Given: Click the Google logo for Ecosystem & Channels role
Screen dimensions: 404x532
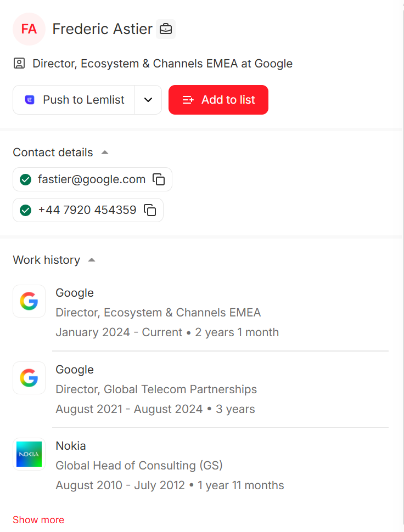Looking at the screenshot, I should (29, 301).
